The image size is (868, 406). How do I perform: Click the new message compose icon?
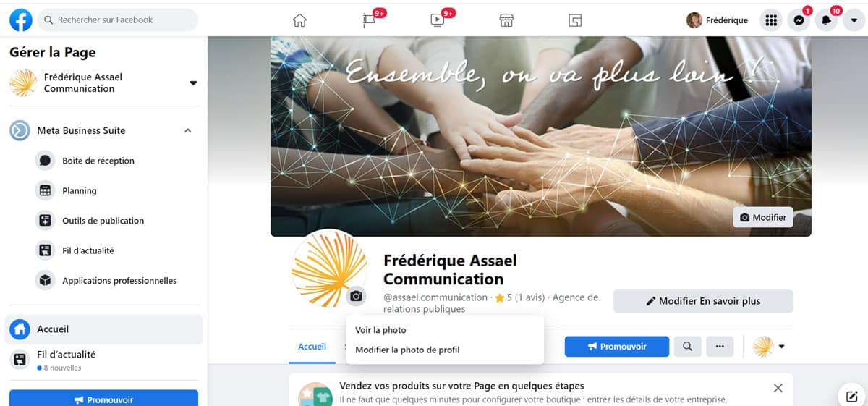click(852, 396)
